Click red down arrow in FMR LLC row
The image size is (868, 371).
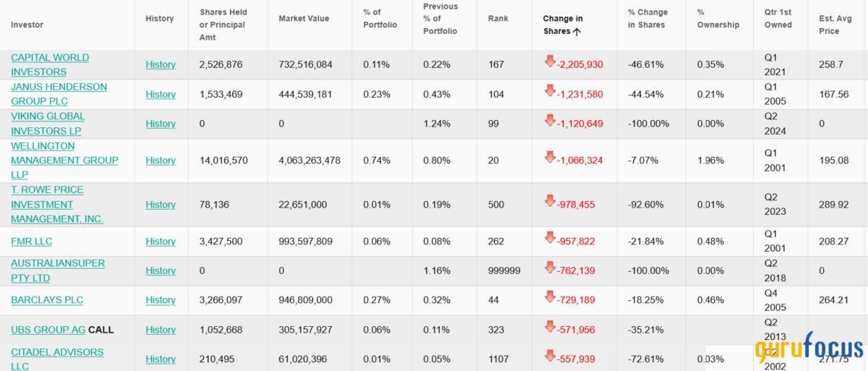550,240
